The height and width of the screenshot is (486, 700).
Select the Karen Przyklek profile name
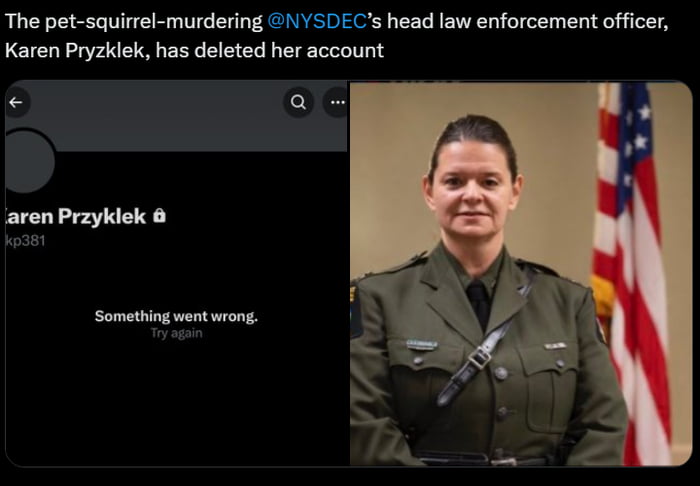[x=75, y=216]
